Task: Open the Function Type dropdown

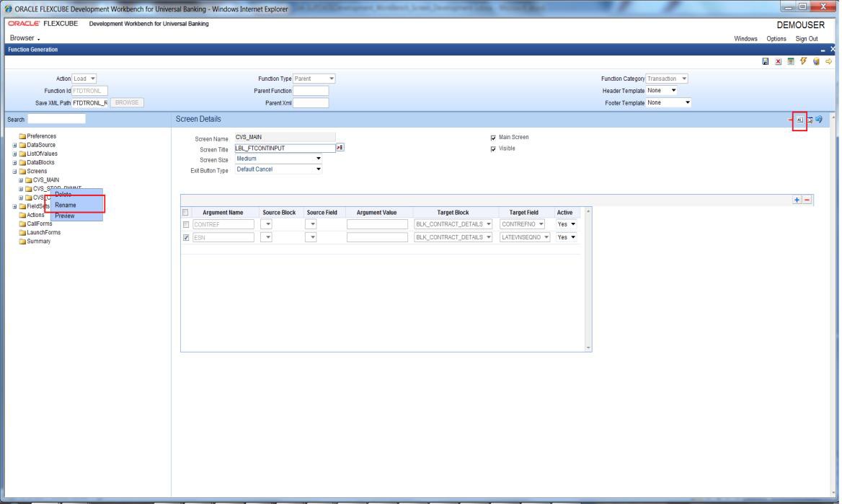Action: coord(314,79)
